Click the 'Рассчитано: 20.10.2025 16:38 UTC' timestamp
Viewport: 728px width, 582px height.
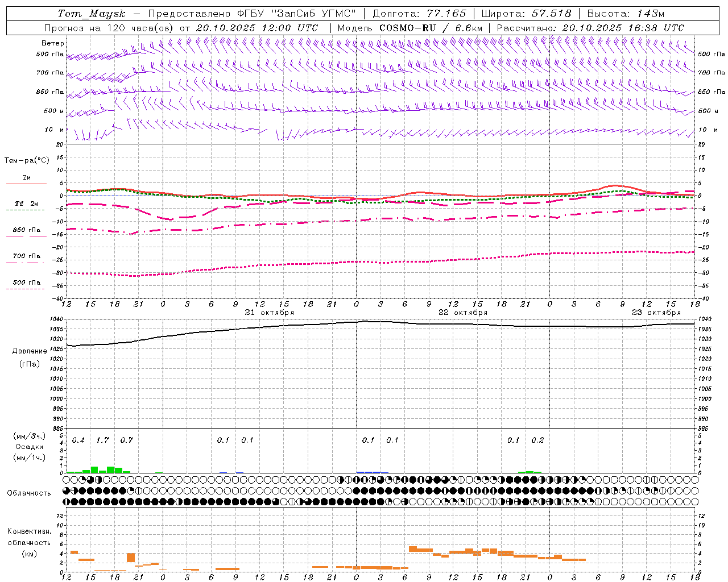590,28
